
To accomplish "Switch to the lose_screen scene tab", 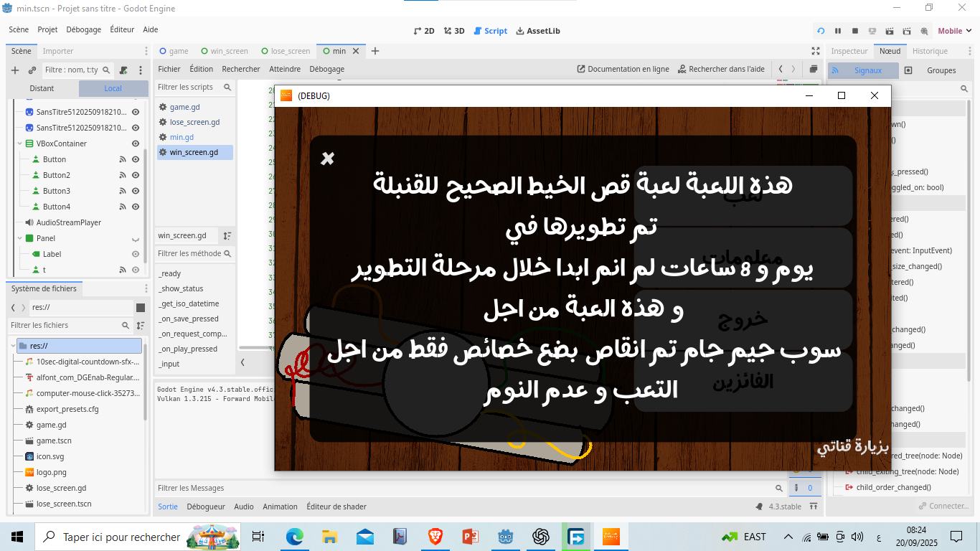I will coord(286,51).
